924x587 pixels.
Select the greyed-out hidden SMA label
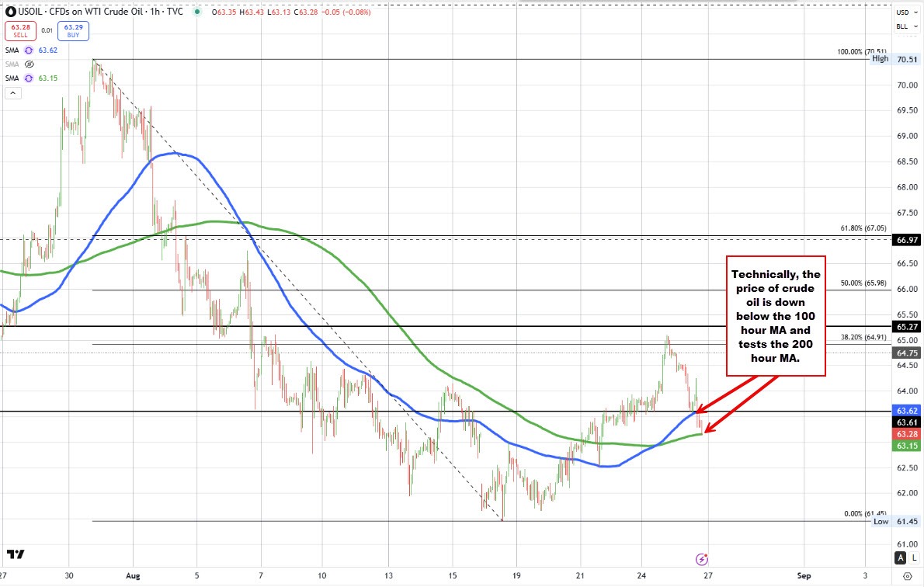[x=12, y=64]
